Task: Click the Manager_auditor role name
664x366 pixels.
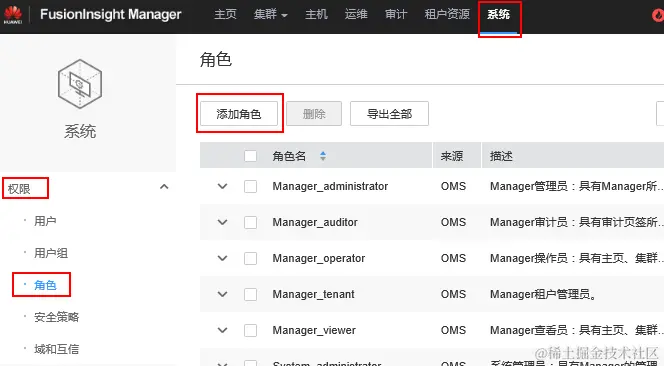Action: point(315,222)
